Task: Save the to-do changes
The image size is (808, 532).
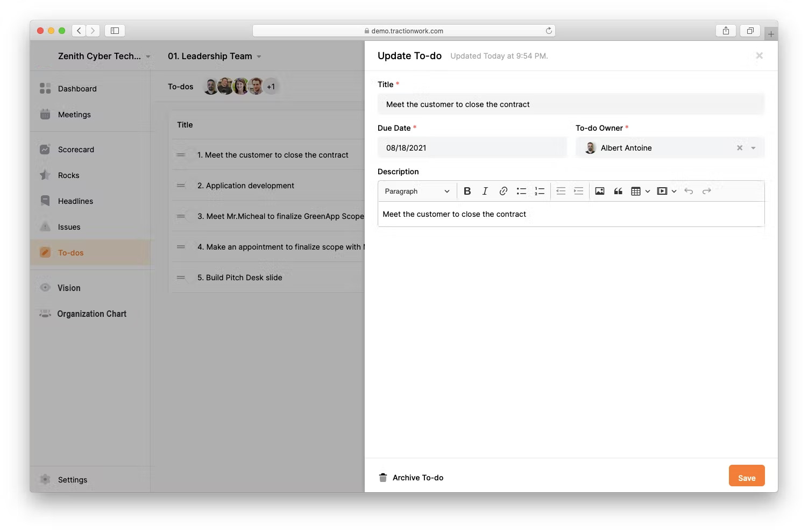Action: [747, 476]
